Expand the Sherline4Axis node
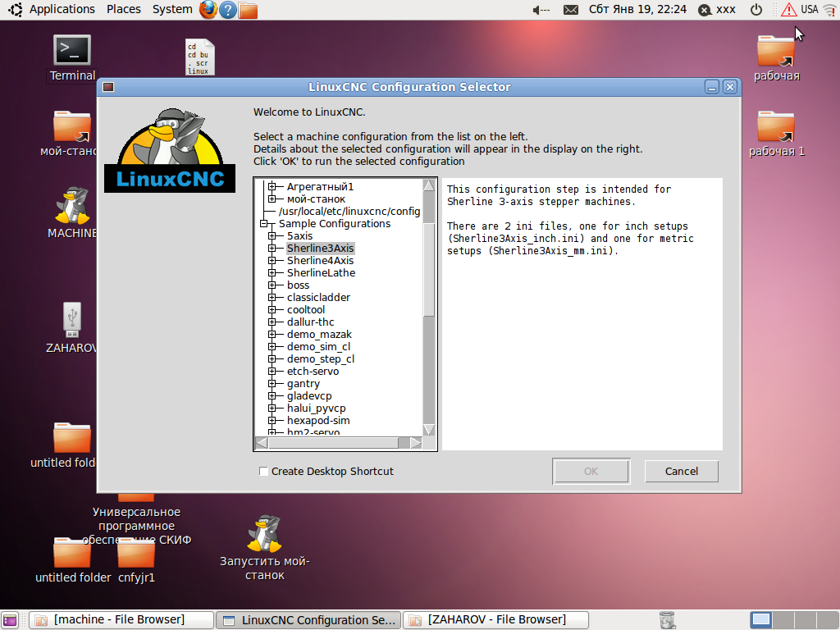This screenshot has width=840, height=630. pos(272,260)
